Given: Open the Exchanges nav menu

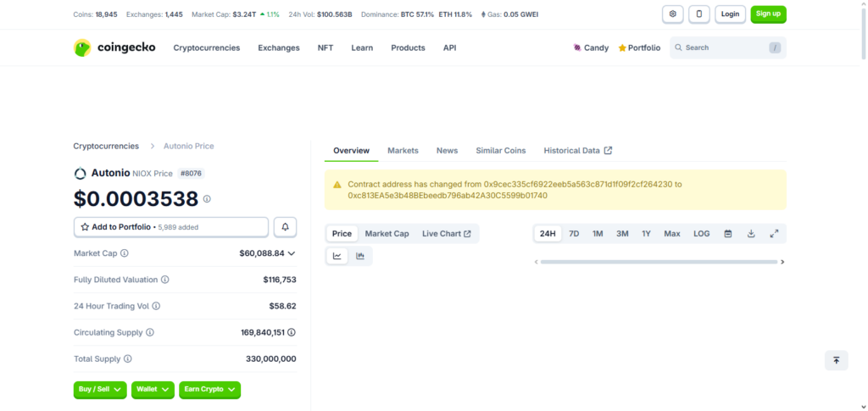Looking at the screenshot, I should 278,47.
